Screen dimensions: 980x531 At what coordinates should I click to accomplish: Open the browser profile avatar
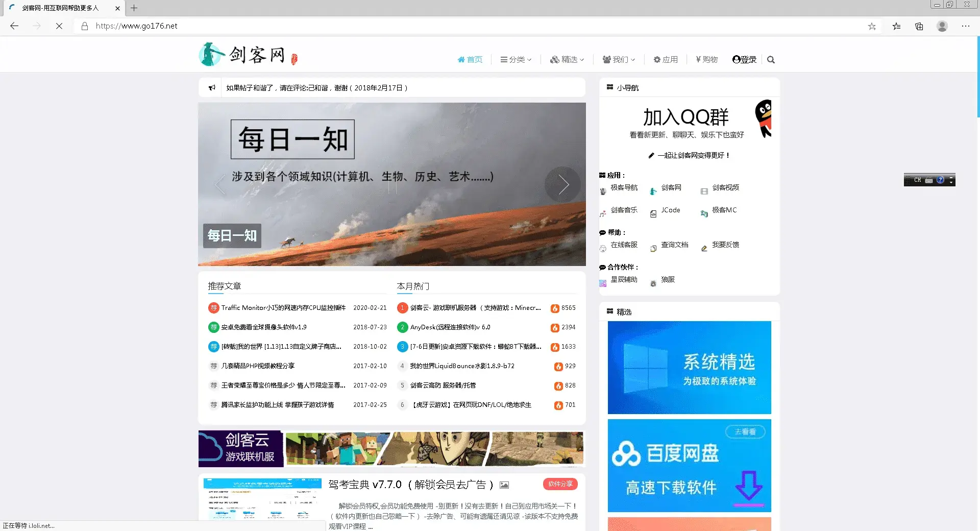coord(942,26)
